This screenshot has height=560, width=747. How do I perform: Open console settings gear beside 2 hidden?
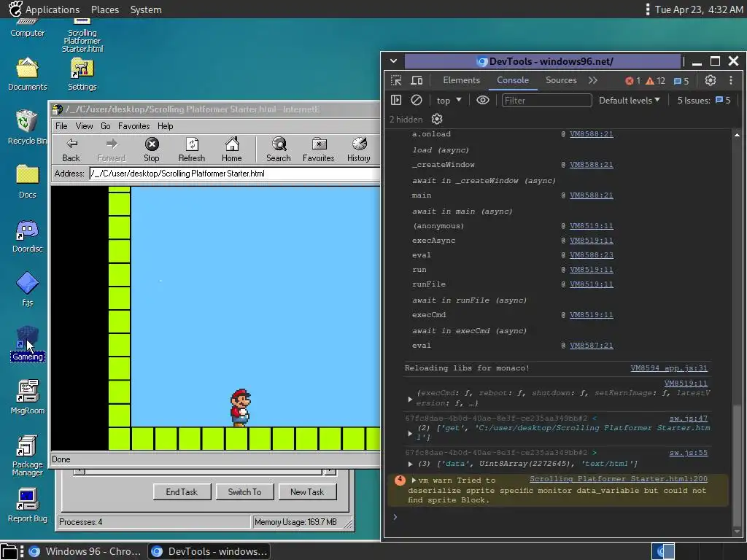coord(437,119)
